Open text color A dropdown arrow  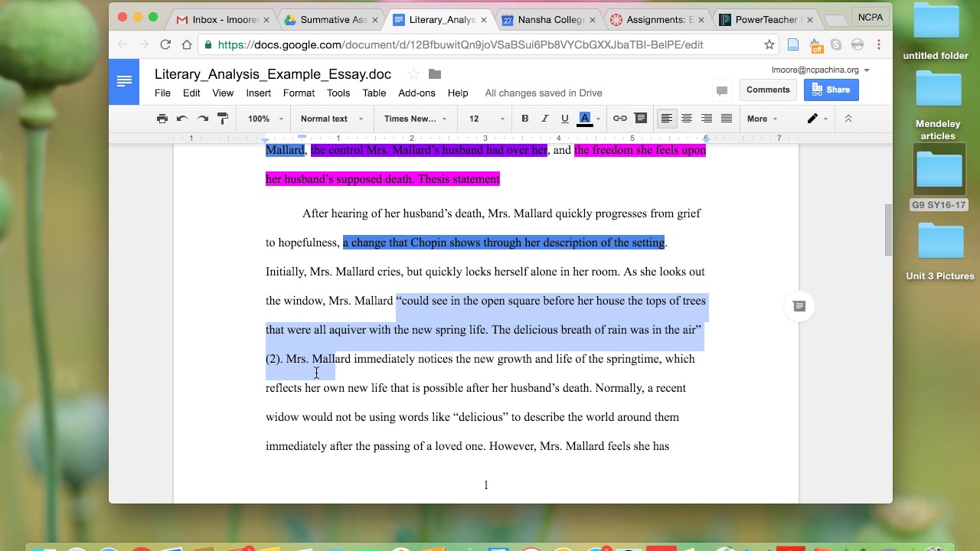click(x=598, y=119)
